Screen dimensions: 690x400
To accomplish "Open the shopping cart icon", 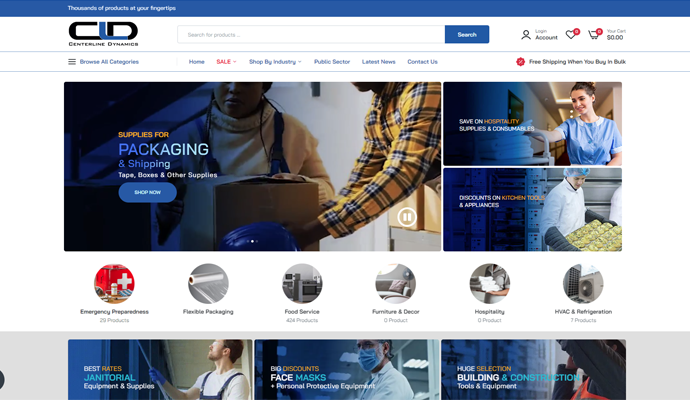I will click(x=594, y=35).
